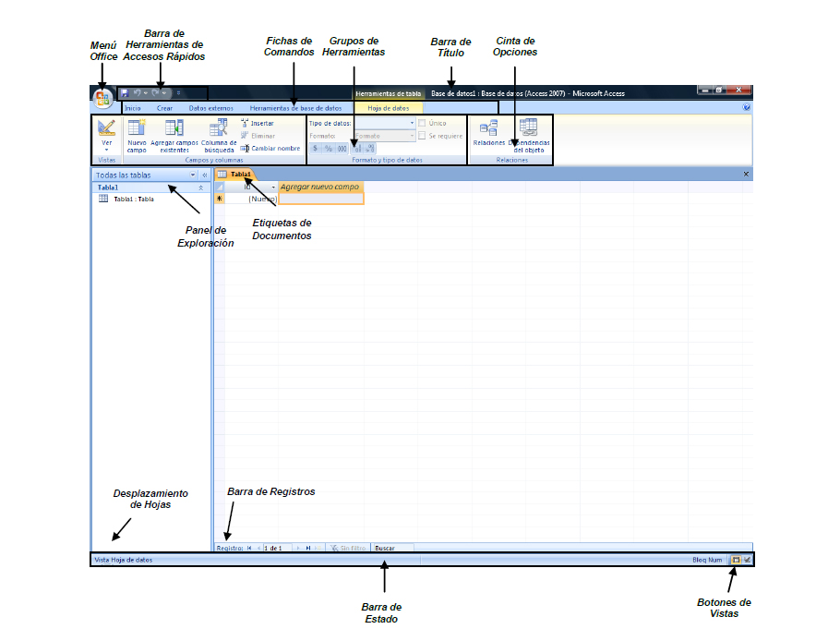This screenshot has width=840, height=641.
Task: Open the Tipo de datos dropdown
Action: coord(385,123)
